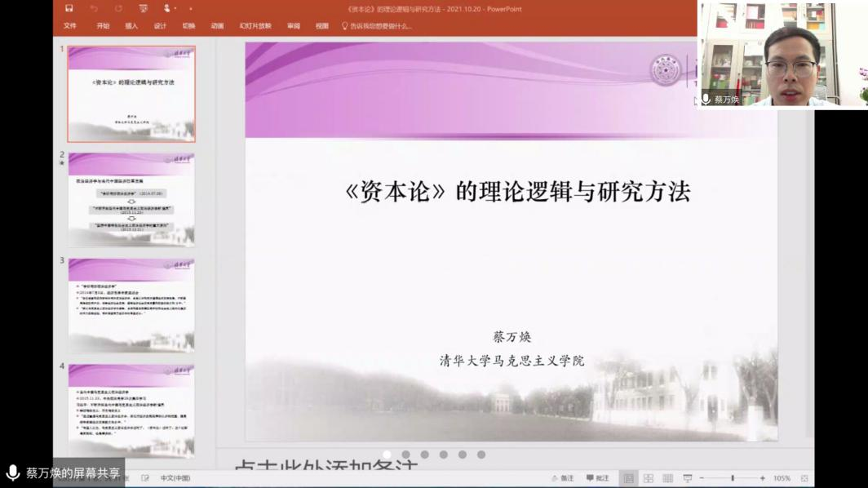This screenshot has width=868, height=488.
Task: Click the Undo arrow icon
Action: pos(94,9)
